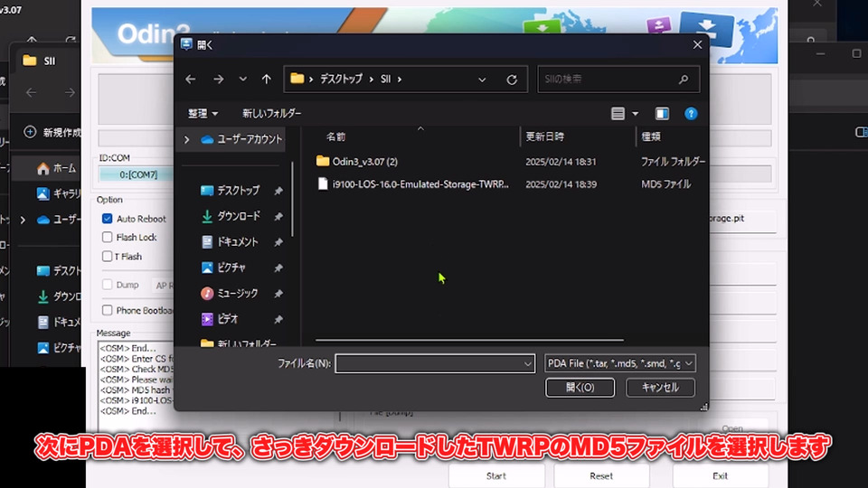Image resolution: width=868 pixels, height=488 pixels.
Task: Click the Start button in Odin
Action: point(496,476)
